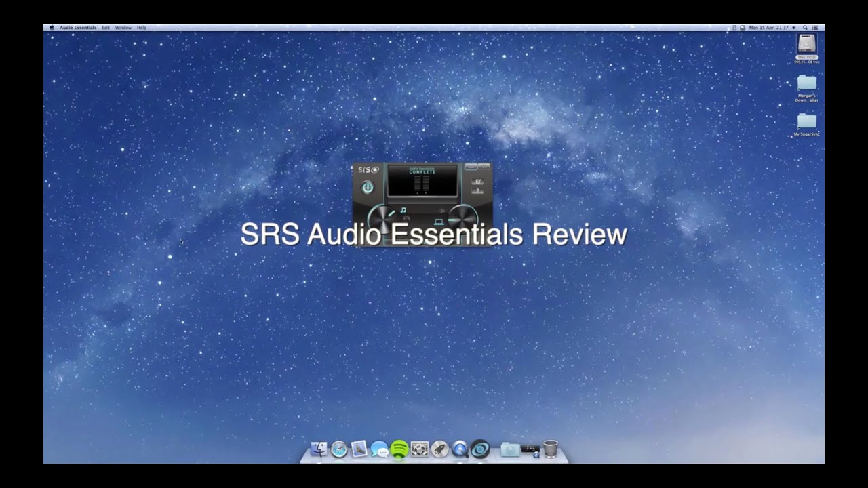Click the left content mode dial
The image size is (868, 488).
[x=382, y=218]
